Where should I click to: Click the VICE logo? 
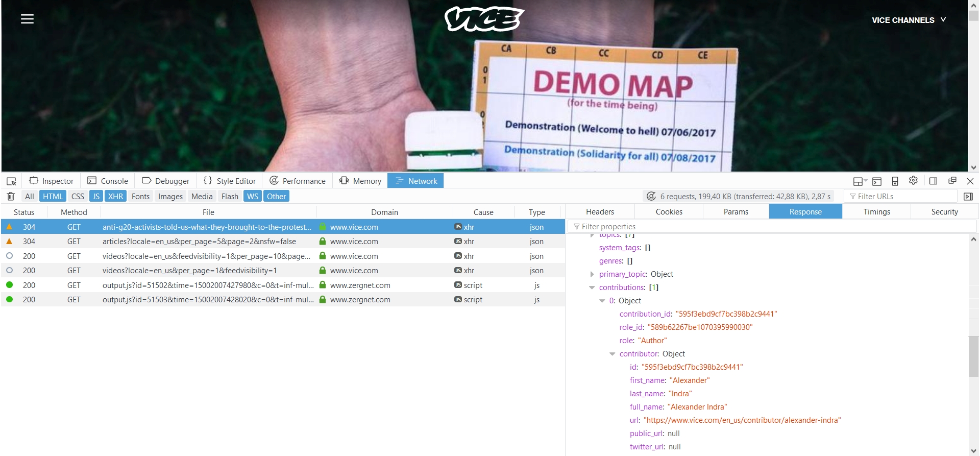484,19
